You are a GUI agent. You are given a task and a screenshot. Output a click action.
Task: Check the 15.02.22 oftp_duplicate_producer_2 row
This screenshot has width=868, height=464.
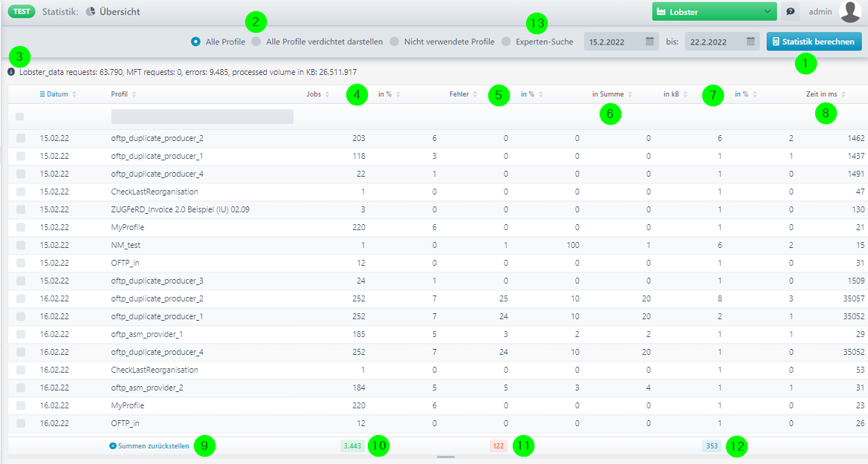(21, 138)
